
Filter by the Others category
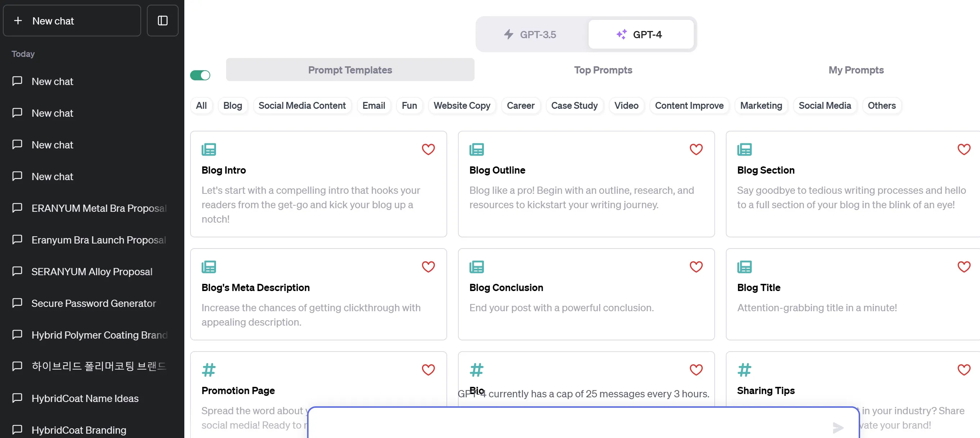[x=881, y=106]
